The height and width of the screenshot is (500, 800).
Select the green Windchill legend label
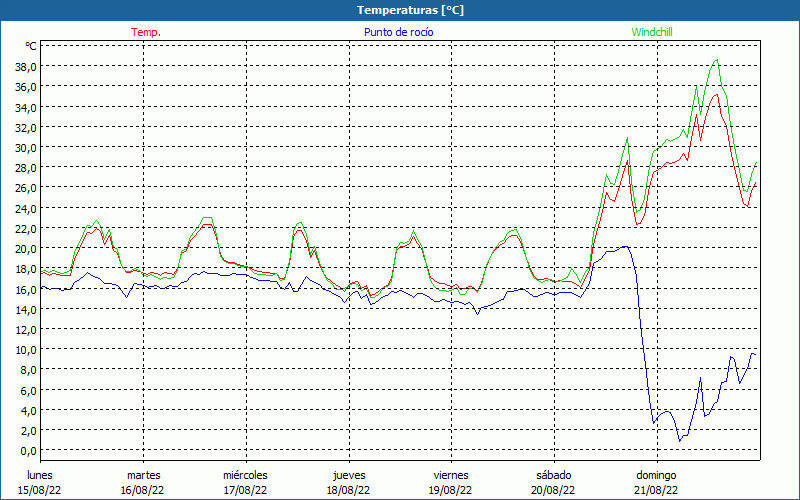click(x=652, y=32)
